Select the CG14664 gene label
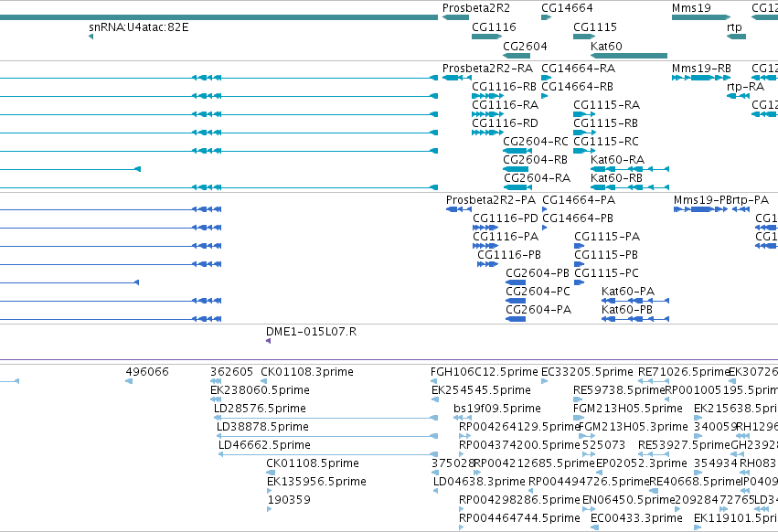This screenshot has height=532, width=778. pos(567,8)
